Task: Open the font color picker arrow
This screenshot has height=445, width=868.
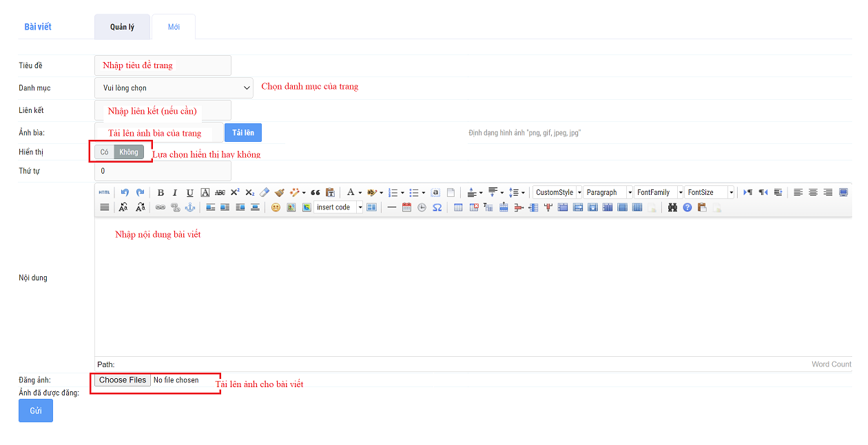Action: tap(360, 193)
